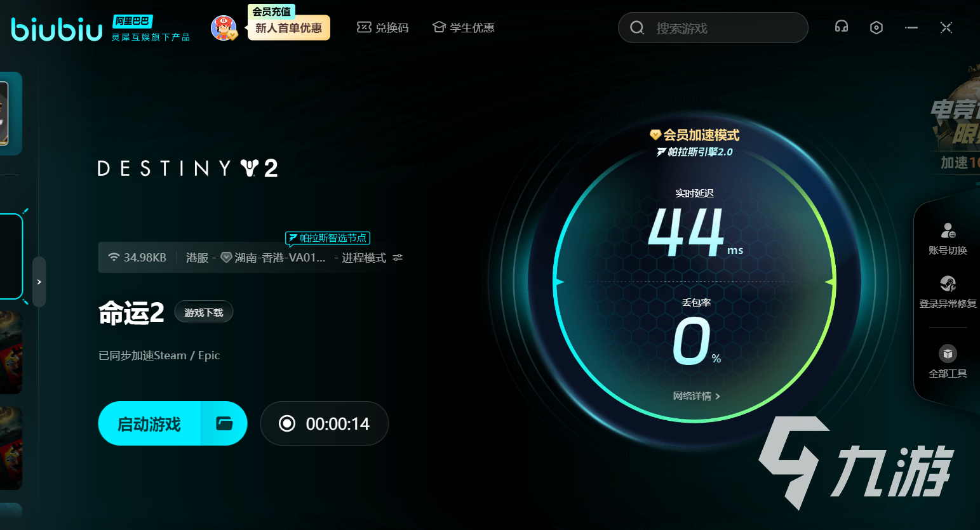Click the 启动游戏 launch game button
This screenshot has height=530, width=980.
pos(150,423)
